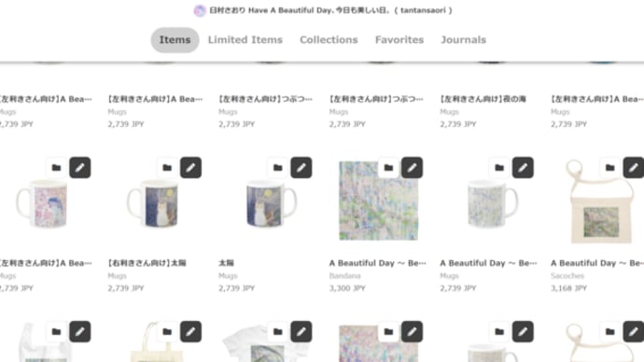This screenshot has height=362, width=644.
Task: Click folder icon on the Sacoches bag item
Action: coord(609,167)
